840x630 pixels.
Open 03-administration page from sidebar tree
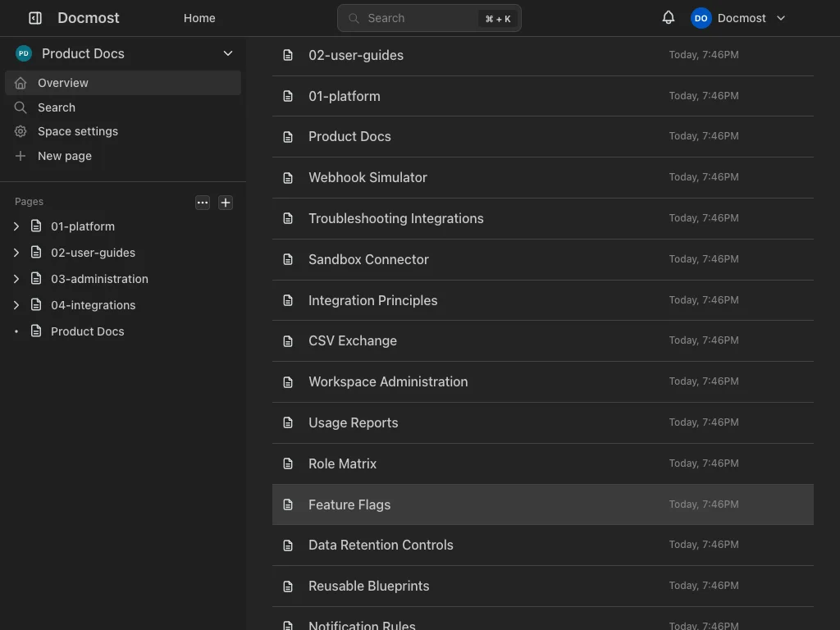click(x=99, y=279)
